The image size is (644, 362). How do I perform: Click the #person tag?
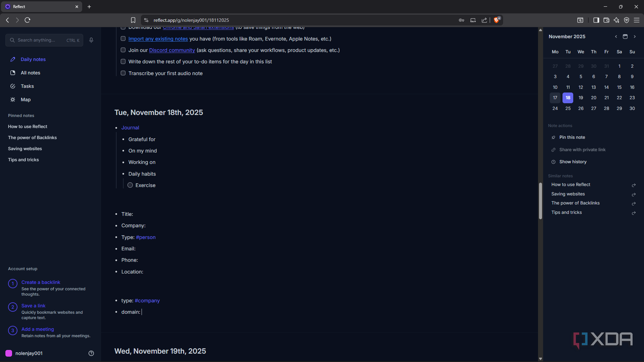pos(146,237)
